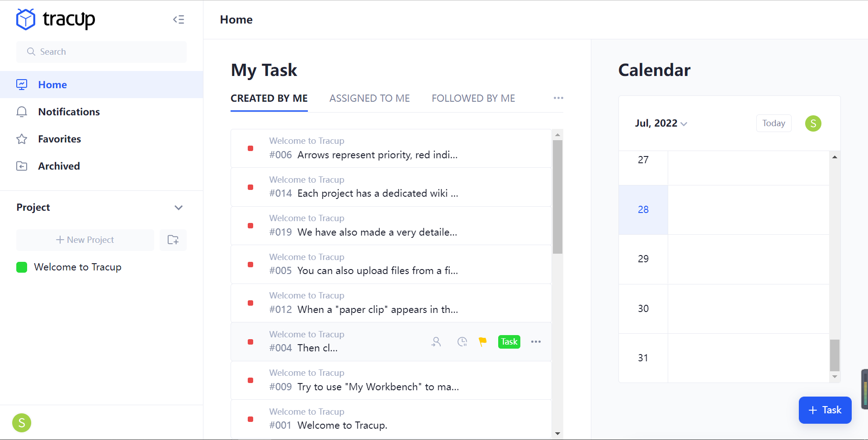This screenshot has width=868, height=440.
Task: Click the green S avatar in the calendar header
Action: click(813, 123)
